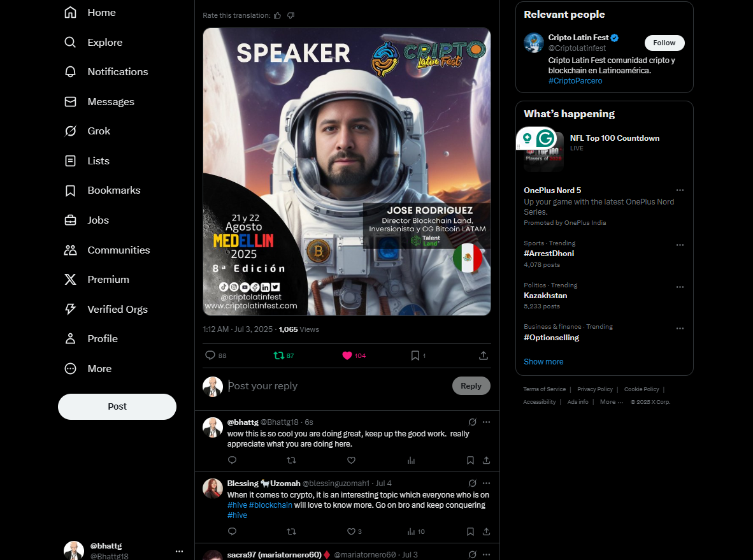Unlike the main post with 104 likes
This screenshot has width=753, height=560.
click(354, 355)
